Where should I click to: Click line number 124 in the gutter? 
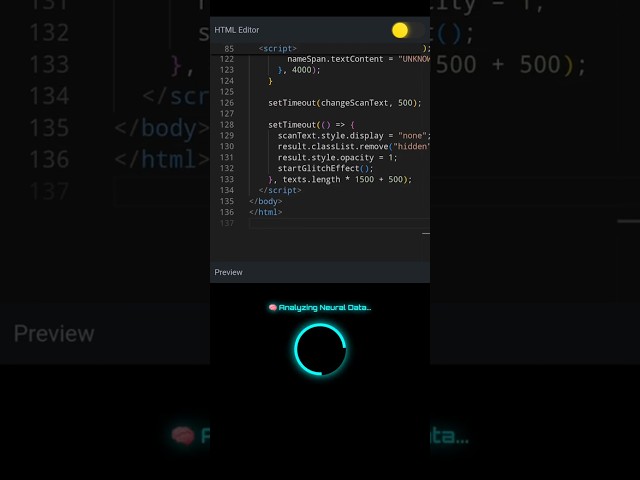pos(227,81)
